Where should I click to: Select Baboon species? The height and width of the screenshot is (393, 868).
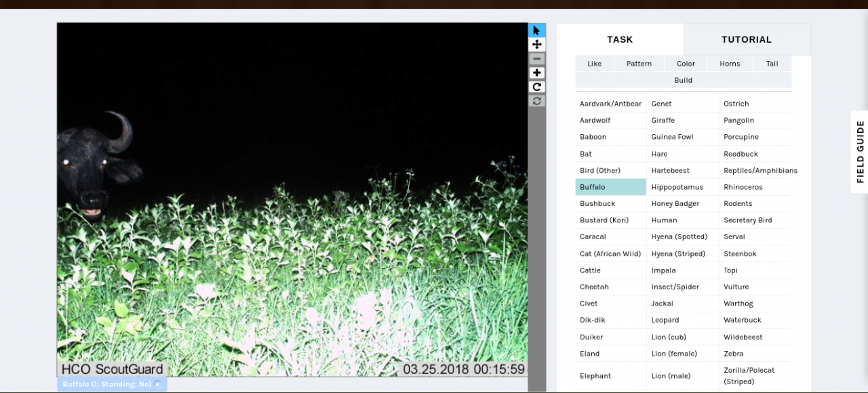(x=610, y=137)
